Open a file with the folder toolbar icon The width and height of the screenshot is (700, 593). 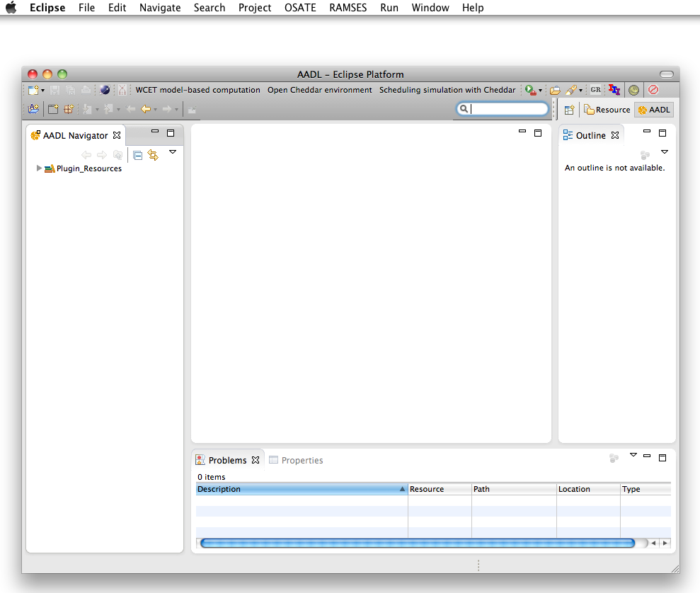(556, 90)
